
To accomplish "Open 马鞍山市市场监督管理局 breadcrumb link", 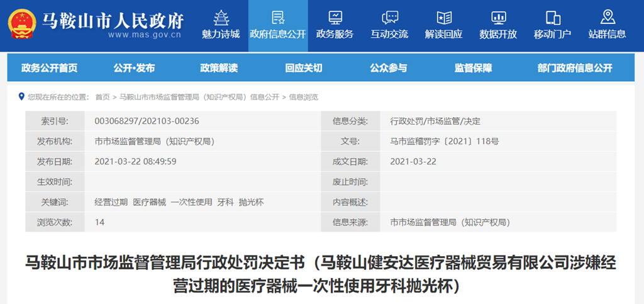I will pos(199,98).
